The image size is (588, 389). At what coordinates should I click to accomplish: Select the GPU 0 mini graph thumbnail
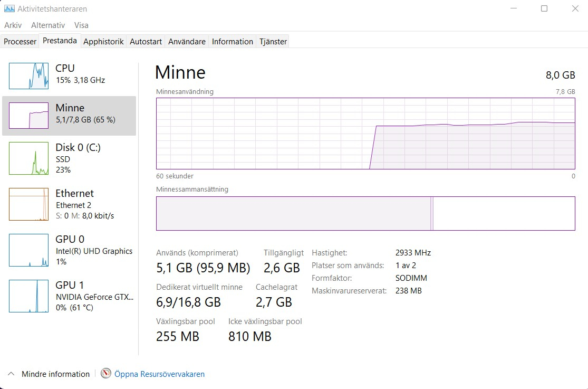point(28,250)
